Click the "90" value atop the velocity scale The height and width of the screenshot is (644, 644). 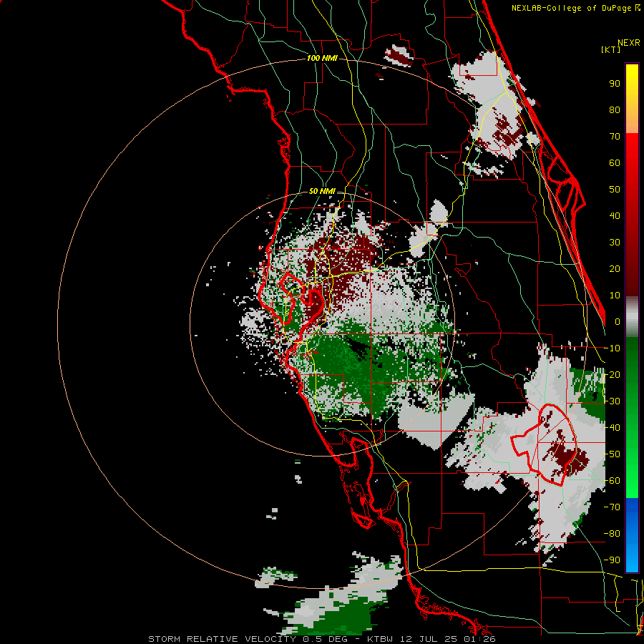[x=615, y=84]
